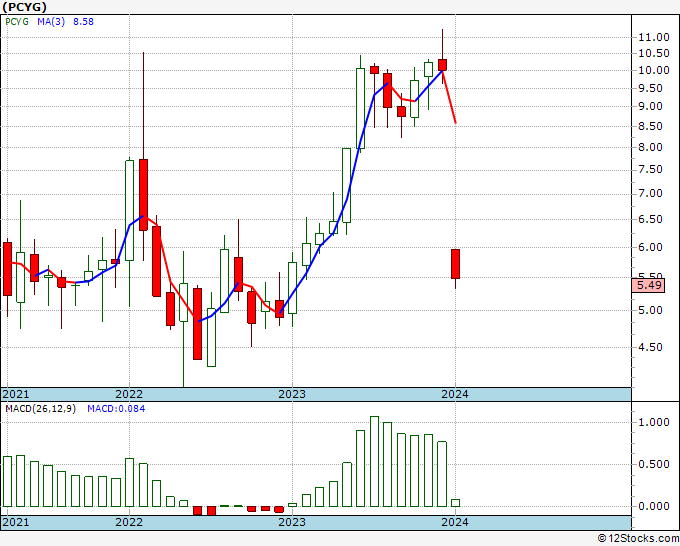This screenshot has height=546, width=680.
Task: Click the (PCYG) chart title
Action: pyautogui.click(x=25, y=7)
